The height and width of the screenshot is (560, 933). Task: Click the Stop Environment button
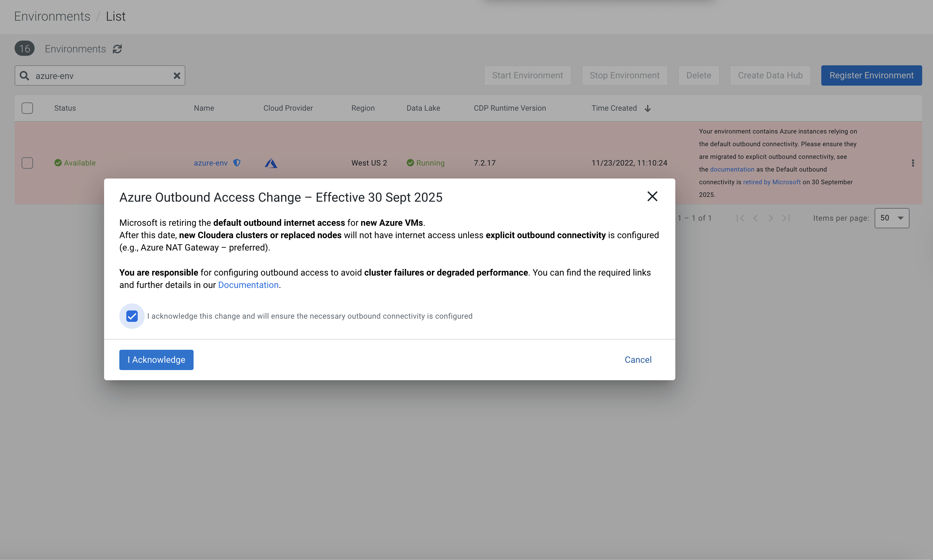tap(624, 75)
